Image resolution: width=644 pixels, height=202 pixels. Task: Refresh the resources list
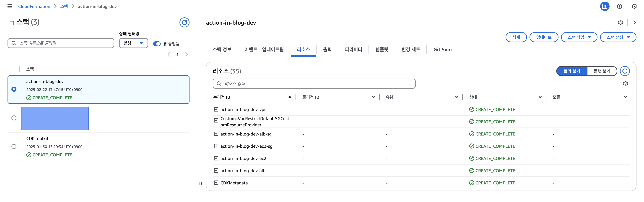point(624,71)
